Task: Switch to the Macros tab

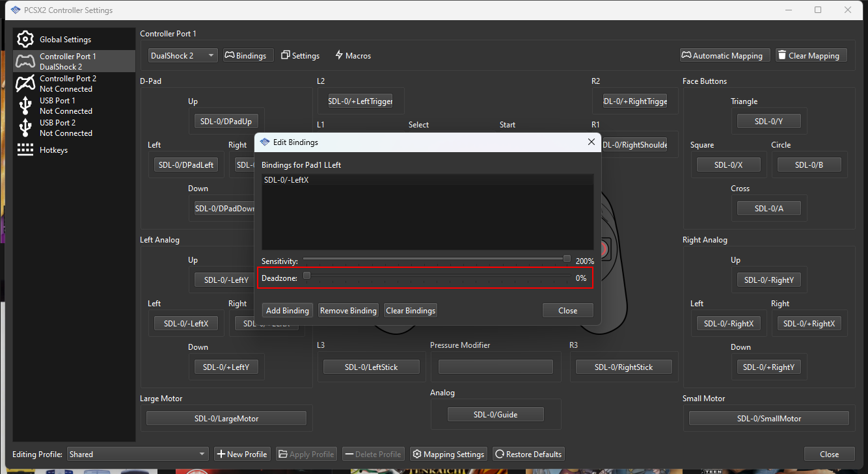Action: coord(353,55)
